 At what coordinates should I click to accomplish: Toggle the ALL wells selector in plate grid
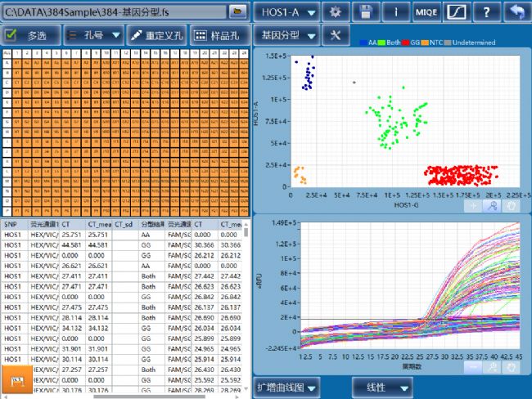click(7, 53)
